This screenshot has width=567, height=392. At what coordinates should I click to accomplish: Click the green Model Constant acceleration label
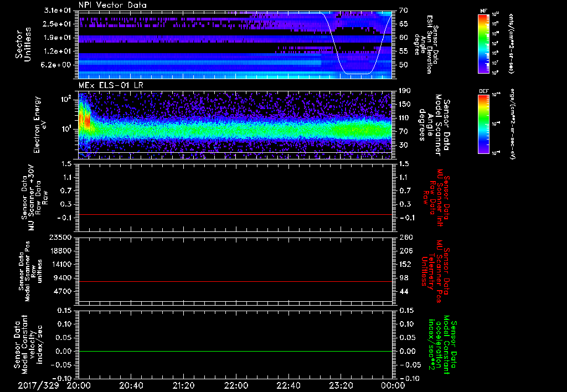coord(444,346)
